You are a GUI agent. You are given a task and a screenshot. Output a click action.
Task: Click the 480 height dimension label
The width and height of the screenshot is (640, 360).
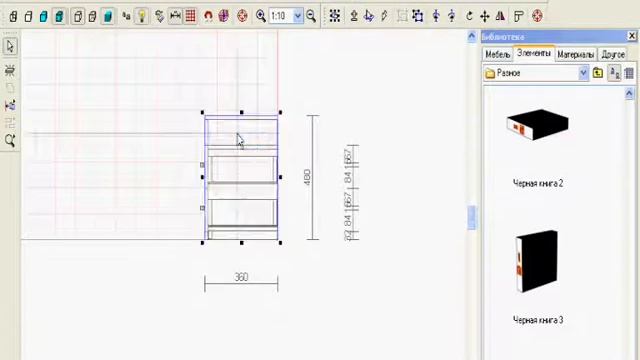point(307,177)
